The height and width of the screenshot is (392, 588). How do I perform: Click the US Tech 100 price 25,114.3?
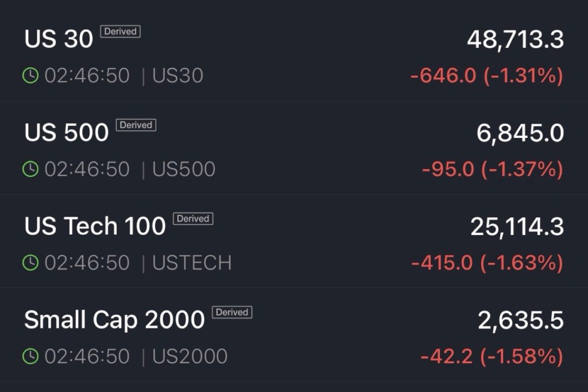point(517,227)
